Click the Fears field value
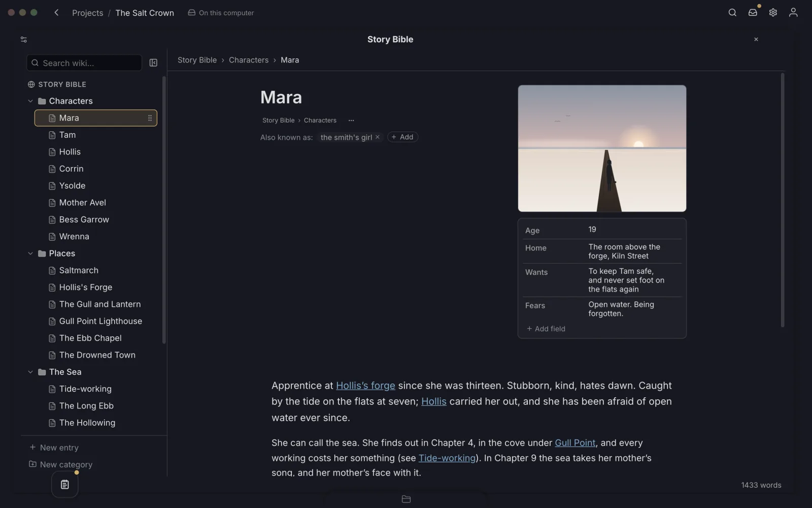Viewport: 812px width, 508px height. click(x=621, y=309)
